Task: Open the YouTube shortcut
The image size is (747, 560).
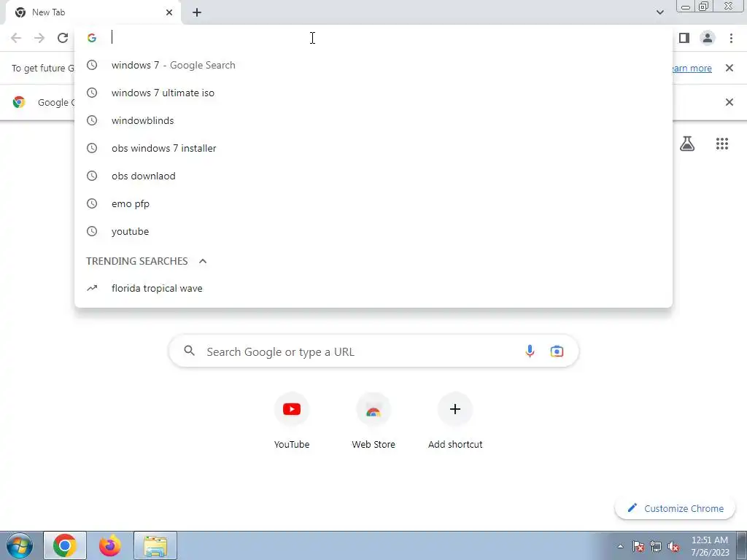Action: pos(292,421)
